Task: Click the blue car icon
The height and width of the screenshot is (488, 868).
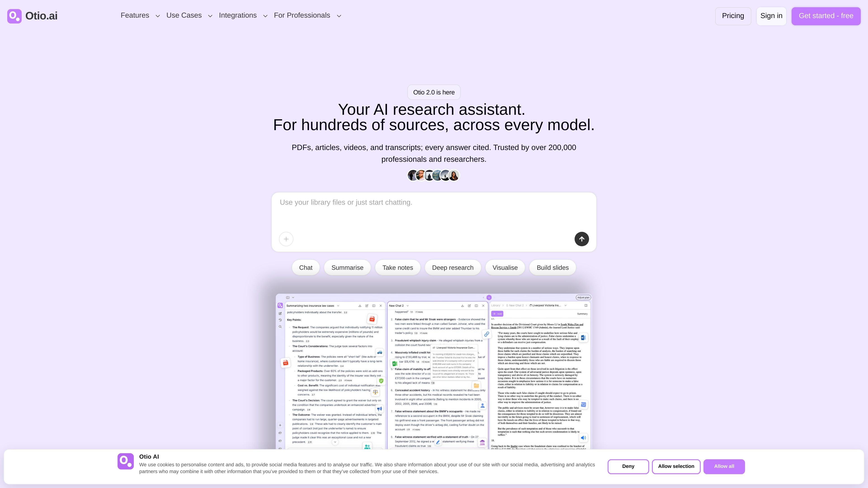Action: point(380,353)
